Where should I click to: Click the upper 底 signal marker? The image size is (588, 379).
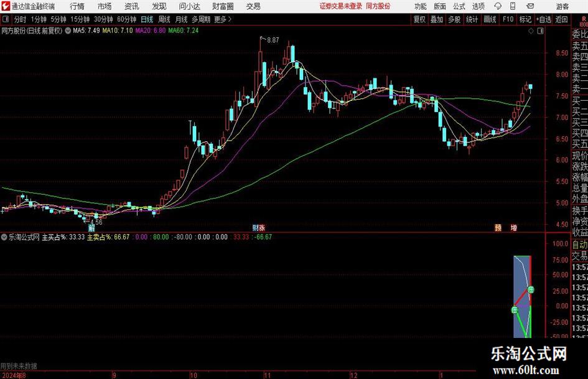coord(531,289)
